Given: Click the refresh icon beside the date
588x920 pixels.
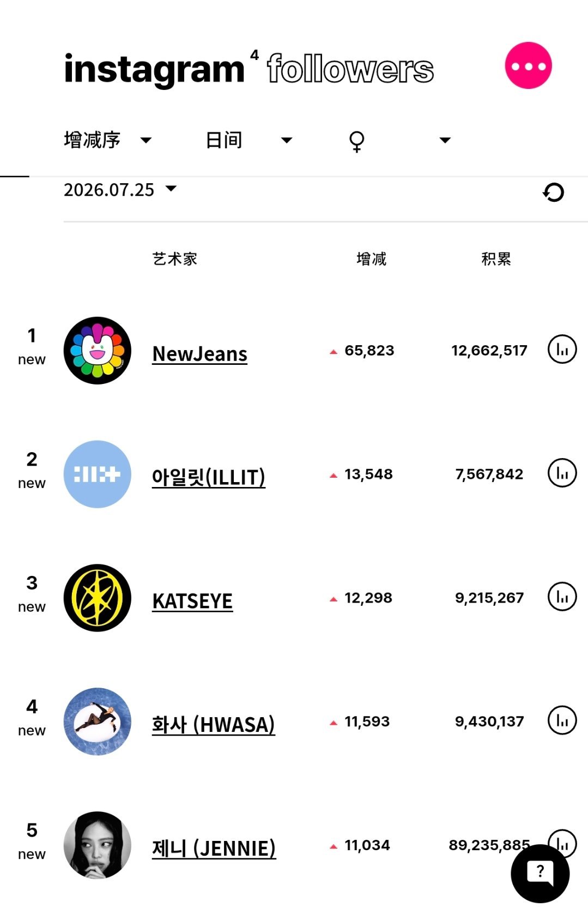Looking at the screenshot, I should point(554,192).
